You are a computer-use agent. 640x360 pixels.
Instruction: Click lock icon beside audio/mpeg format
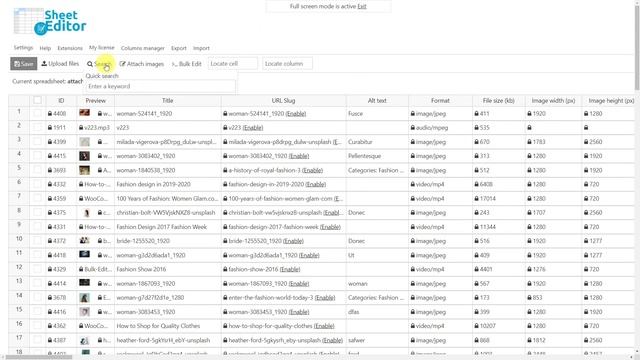point(413,128)
